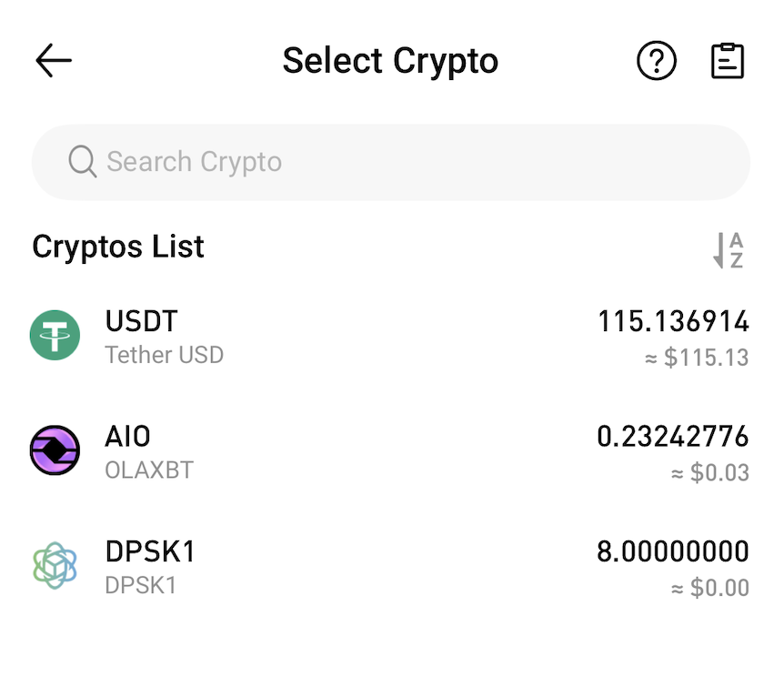Select AIO from the cryptos list
Viewport: 784px width, 677px height.
(128, 437)
